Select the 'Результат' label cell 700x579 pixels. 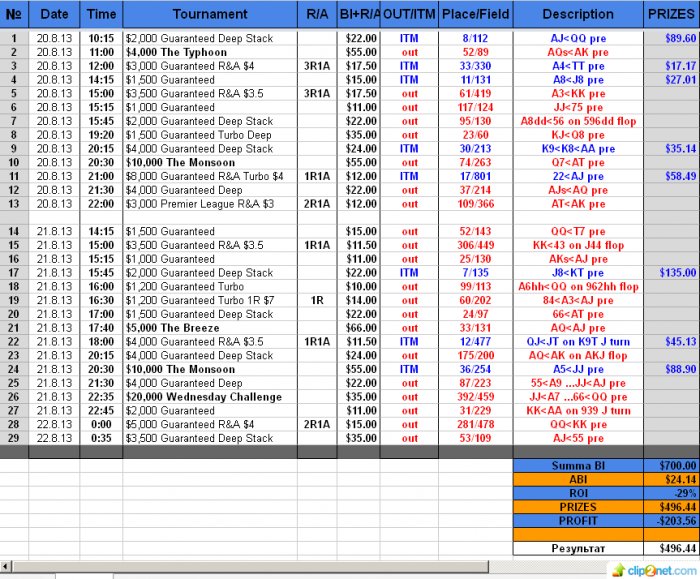click(x=578, y=548)
